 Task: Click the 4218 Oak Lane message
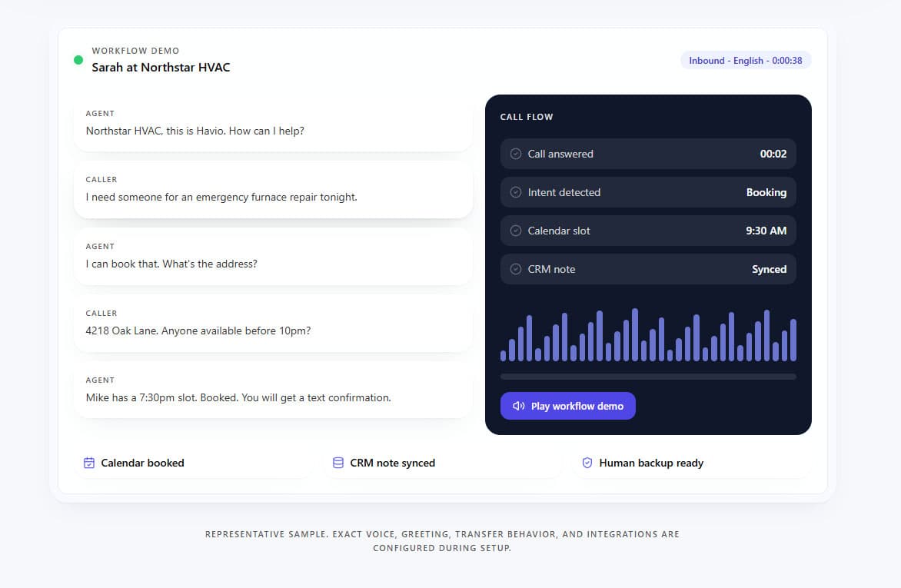[x=273, y=323]
